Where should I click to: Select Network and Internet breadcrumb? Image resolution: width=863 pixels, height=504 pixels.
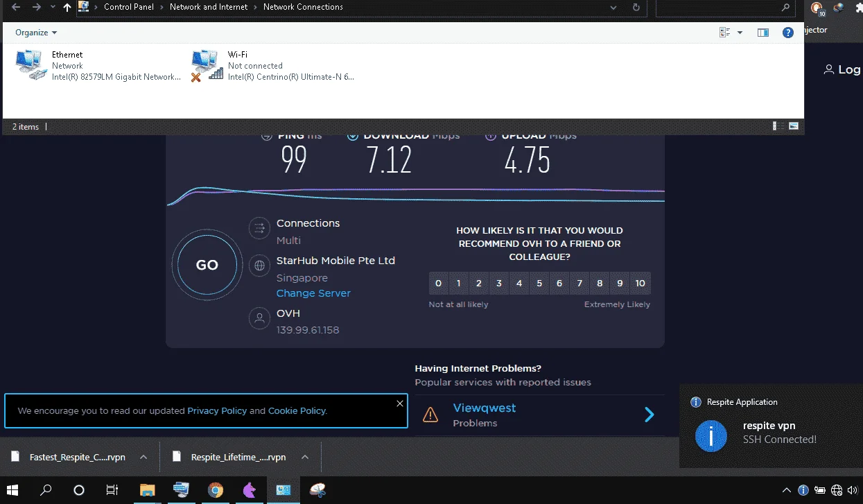coord(209,7)
